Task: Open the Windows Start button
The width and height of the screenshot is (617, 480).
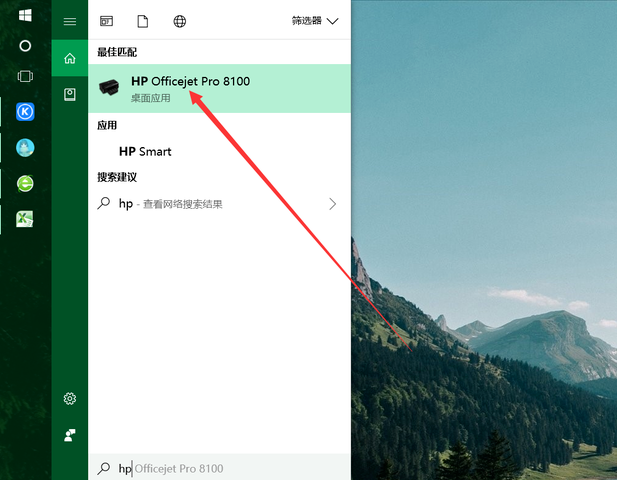Action: [x=25, y=15]
